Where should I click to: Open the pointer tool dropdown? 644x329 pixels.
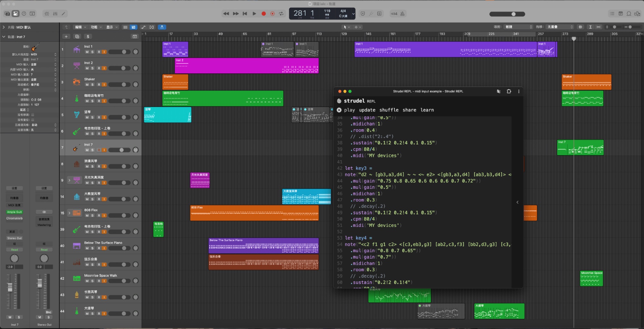pos(346,27)
